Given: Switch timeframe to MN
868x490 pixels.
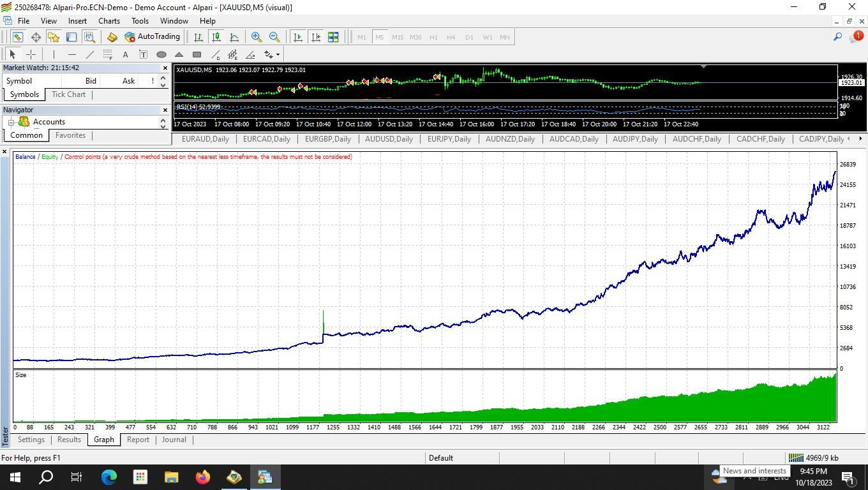Looking at the screenshot, I should [504, 37].
